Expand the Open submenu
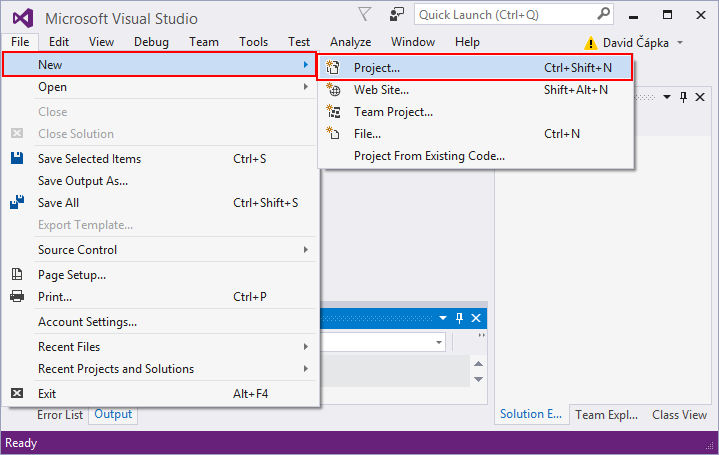719x455 pixels. pyautogui.click(x=306, y=87)
